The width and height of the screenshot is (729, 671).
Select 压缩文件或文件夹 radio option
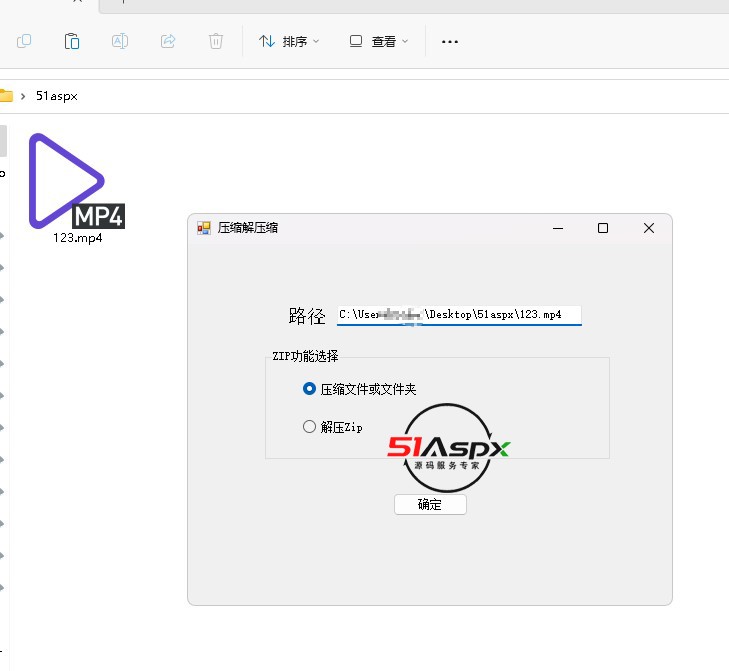359,389
